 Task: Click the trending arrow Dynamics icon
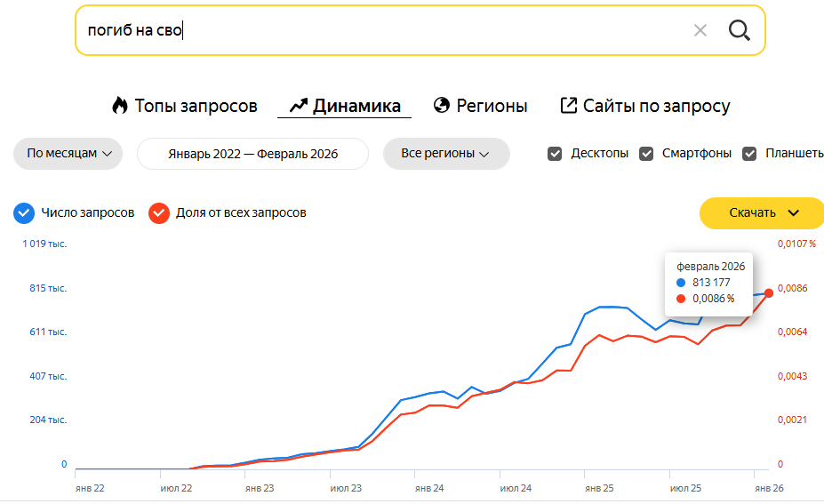tap(298, 106)
